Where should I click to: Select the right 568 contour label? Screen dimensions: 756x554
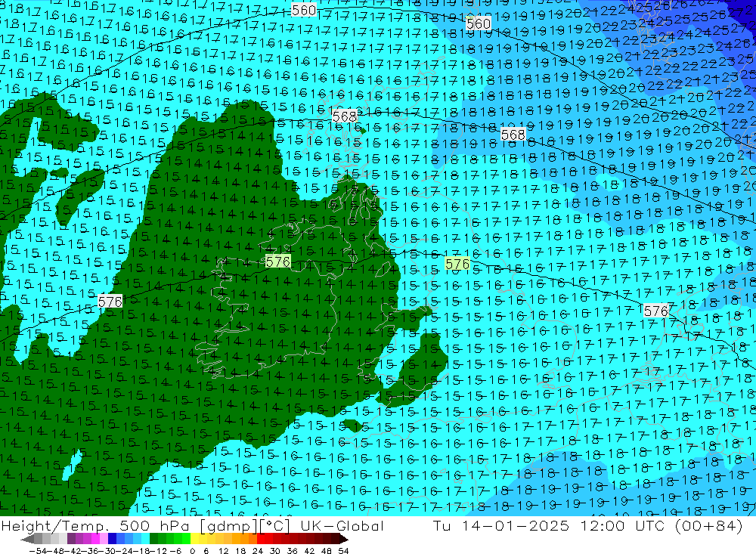click(x=513, y=135)
